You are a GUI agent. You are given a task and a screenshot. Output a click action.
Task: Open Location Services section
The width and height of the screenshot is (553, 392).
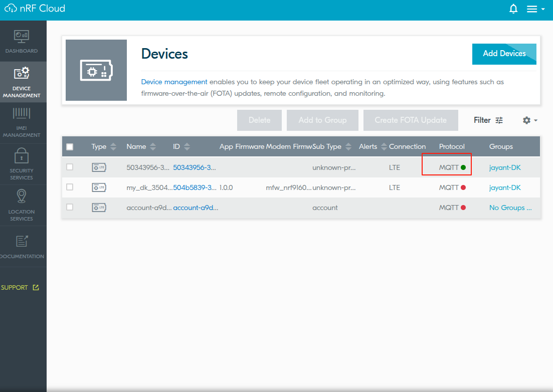click(x=22, y=205)
